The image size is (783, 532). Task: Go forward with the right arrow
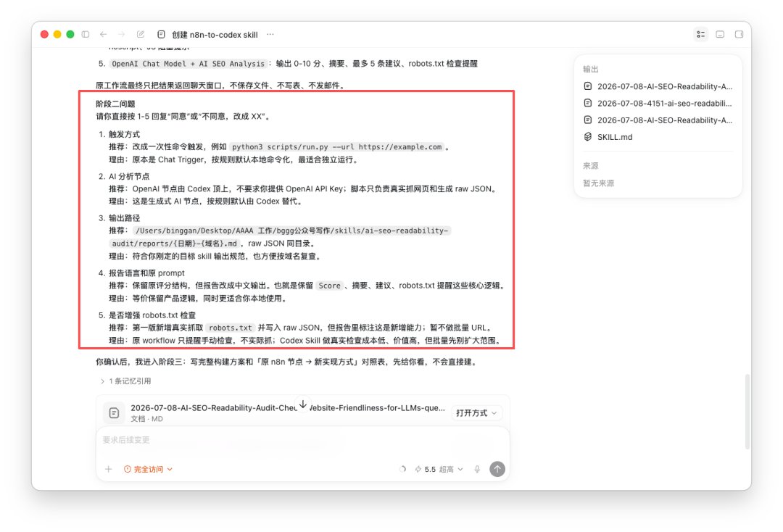(121, 35)
